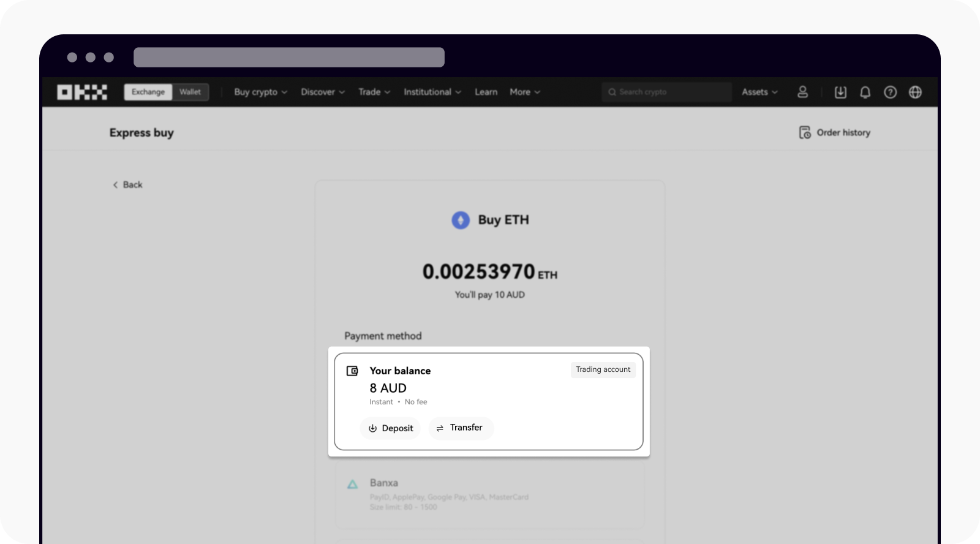Open Order history
Screen dimensions: 980x544
click(835, 132)
